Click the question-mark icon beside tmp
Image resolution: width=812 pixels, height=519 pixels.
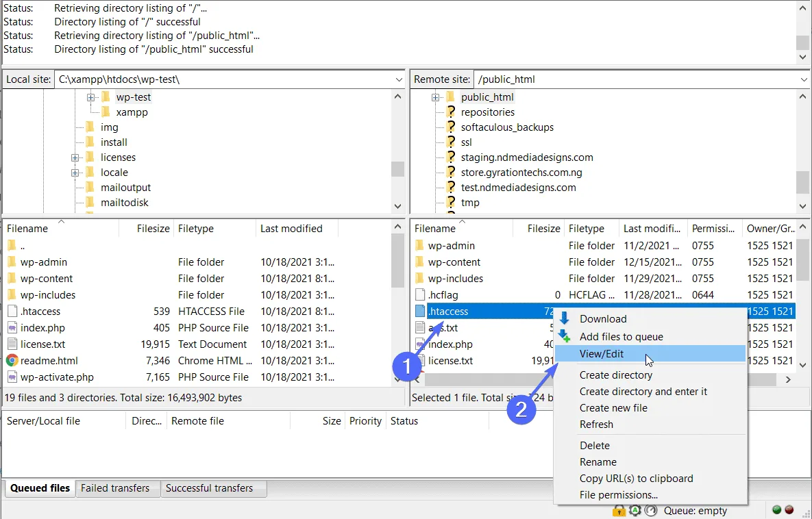(451, 202)
